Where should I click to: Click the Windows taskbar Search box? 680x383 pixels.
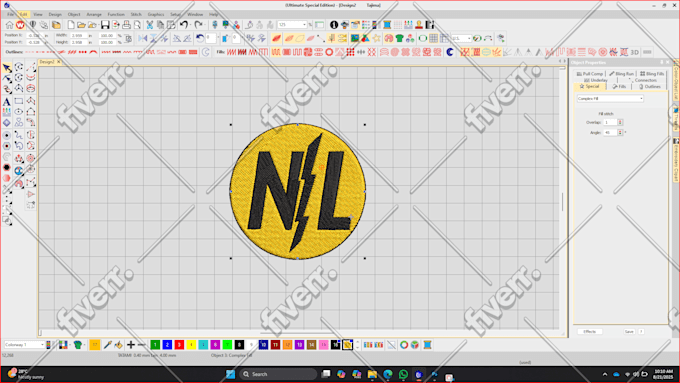(x=278, y=374)
